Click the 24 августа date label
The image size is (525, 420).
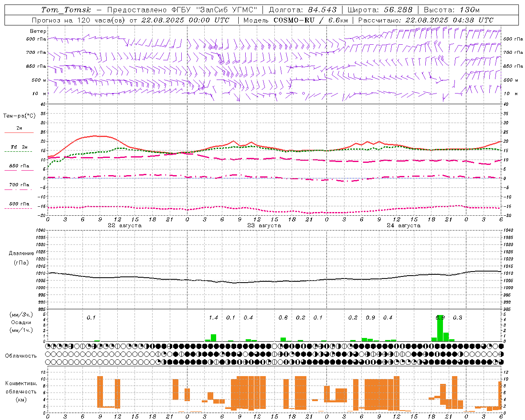[x=404, y=225]
